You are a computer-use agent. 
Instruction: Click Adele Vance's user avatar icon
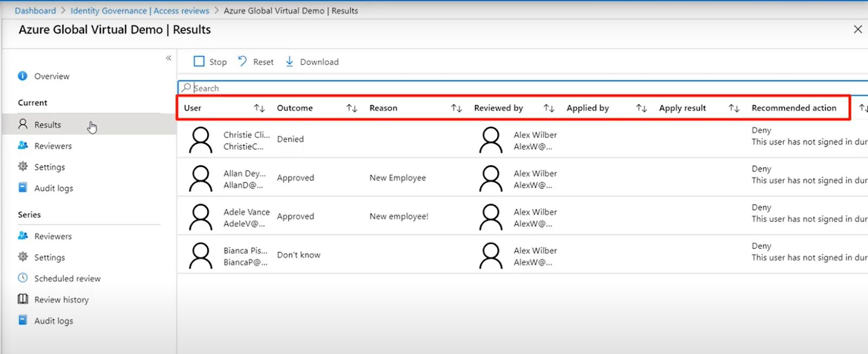[201, 217]
